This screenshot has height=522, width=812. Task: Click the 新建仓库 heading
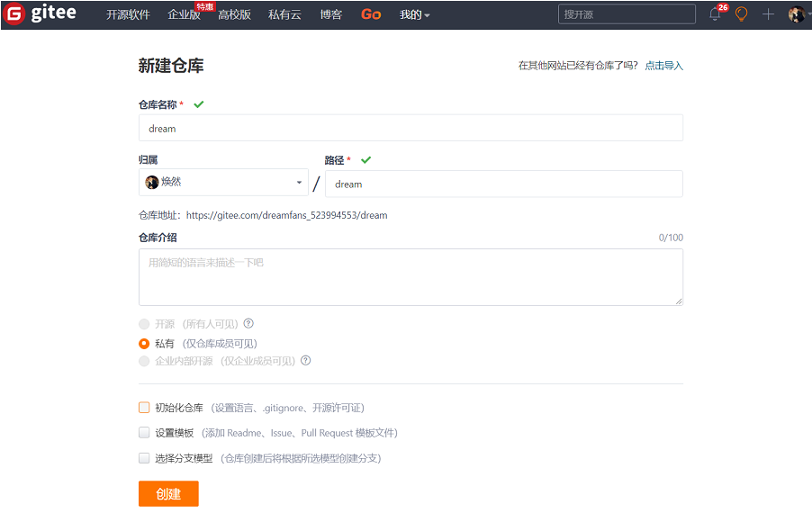tap(171, 66)
